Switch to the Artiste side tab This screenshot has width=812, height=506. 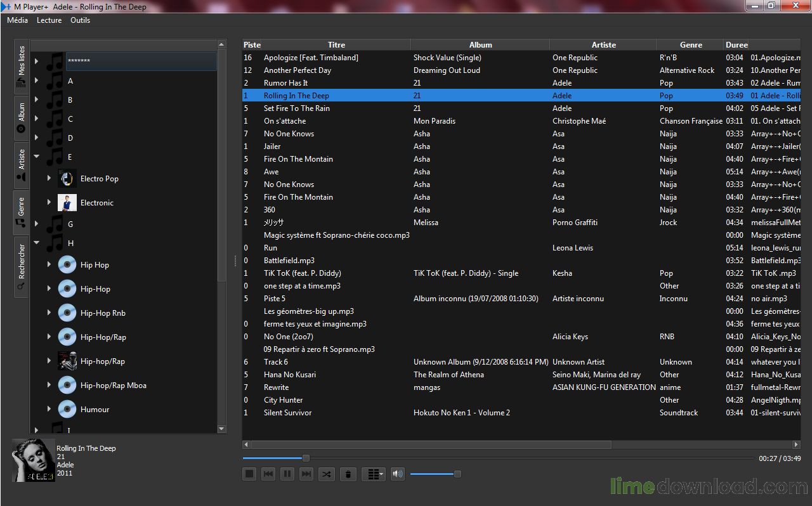pos(21,165)
